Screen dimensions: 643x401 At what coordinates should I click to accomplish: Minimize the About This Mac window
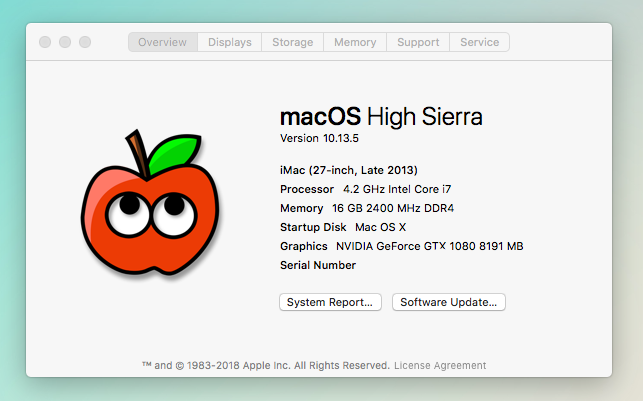coord(65,42)
